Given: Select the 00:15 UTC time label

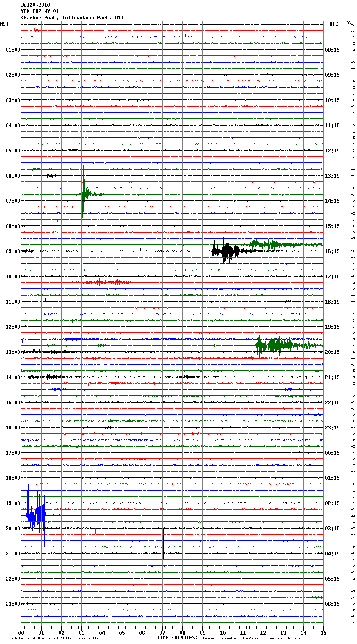Looking at the screenshot, I should (332, 453).
